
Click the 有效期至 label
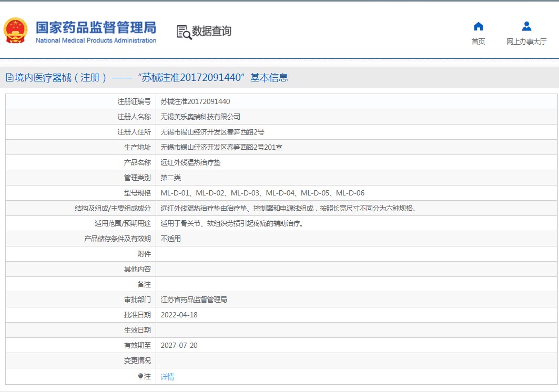pos(137,345)
